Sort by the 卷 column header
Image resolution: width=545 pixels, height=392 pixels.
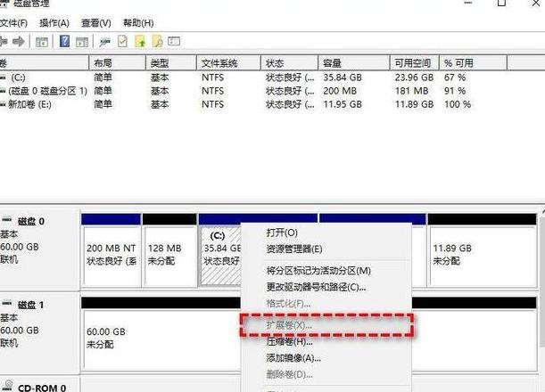coord(44,63)
